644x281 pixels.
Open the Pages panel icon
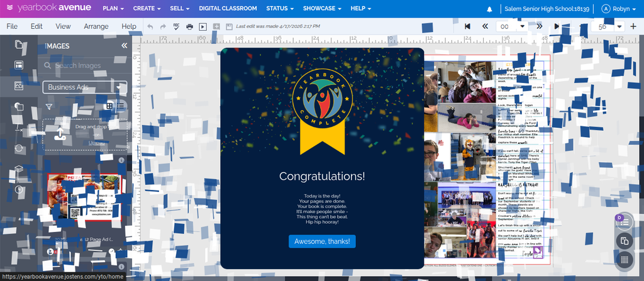coord(18,45)
